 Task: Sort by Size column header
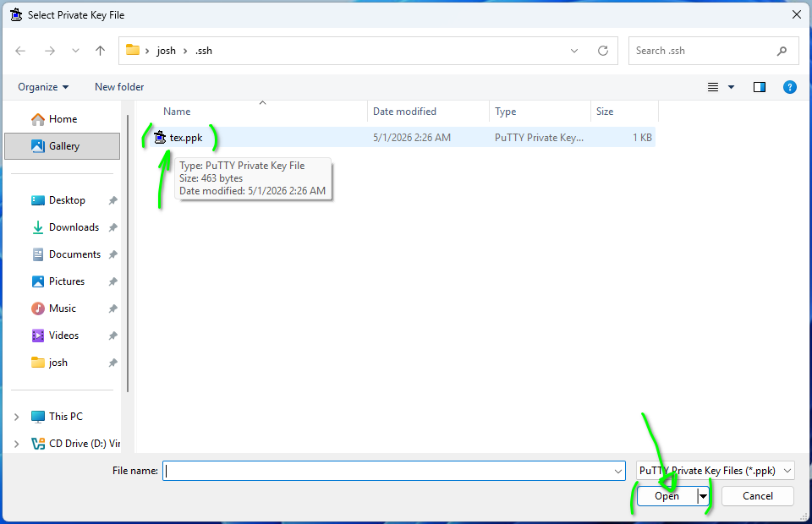(x=604, y=112)
